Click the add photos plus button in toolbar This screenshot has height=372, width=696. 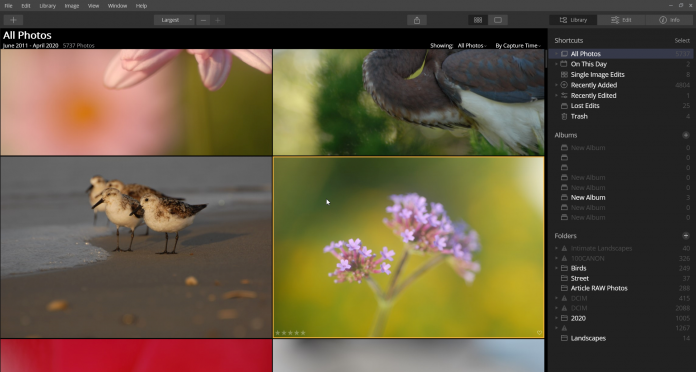13,20
